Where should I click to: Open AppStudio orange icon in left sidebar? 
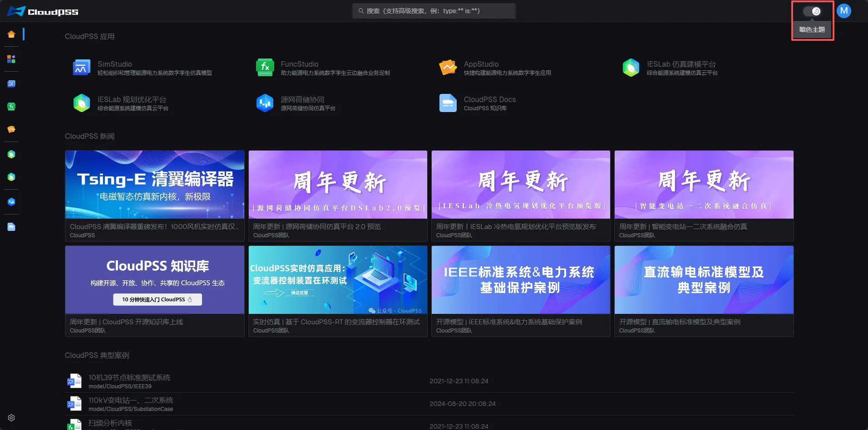coord(11,129)
